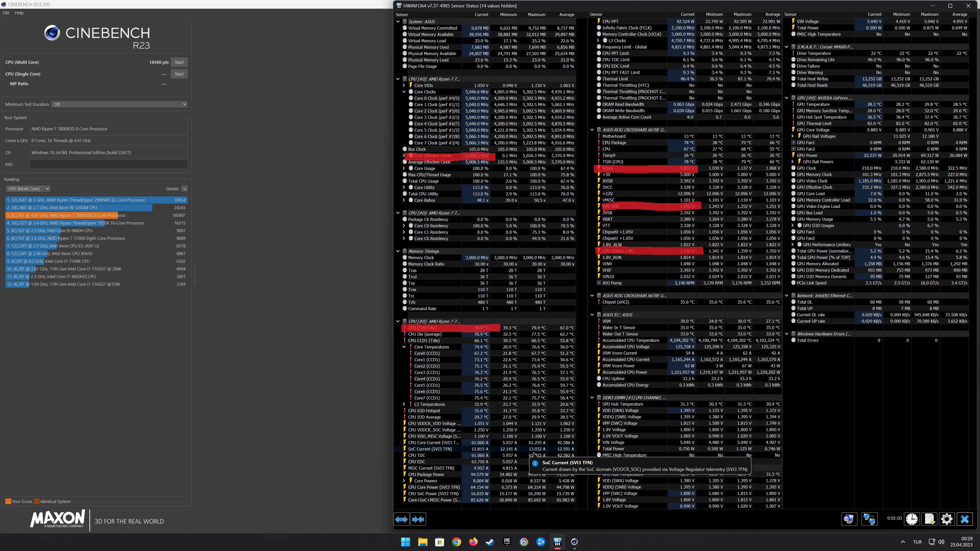The width and height of the screenshot is (980, 551).
Task: Select the Intel Xeon W-3265M ranking entry
Action: pyautogui.click(x=96, y=208)
